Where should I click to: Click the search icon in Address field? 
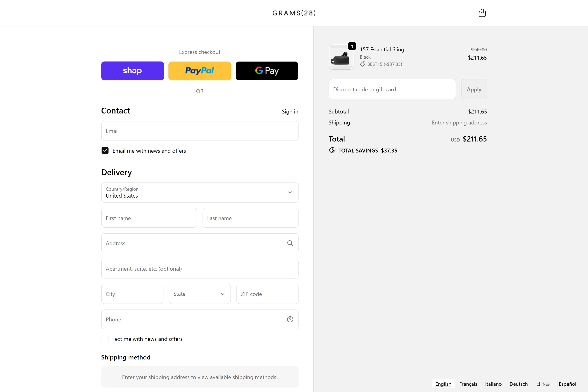[290, 243]
